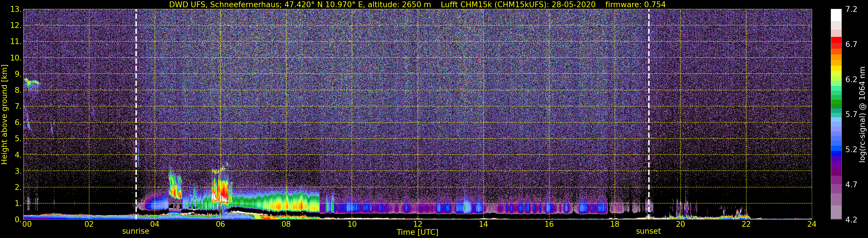Click the y-axis tick label '12.'
Screen dimensions: 868x238
coord(16,25)
